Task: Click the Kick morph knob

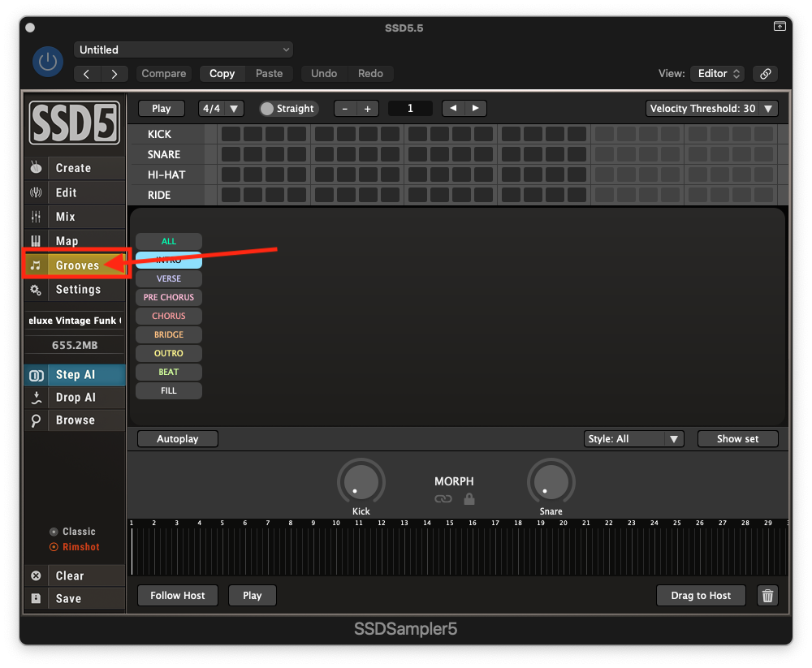Action: pos(361,481)
